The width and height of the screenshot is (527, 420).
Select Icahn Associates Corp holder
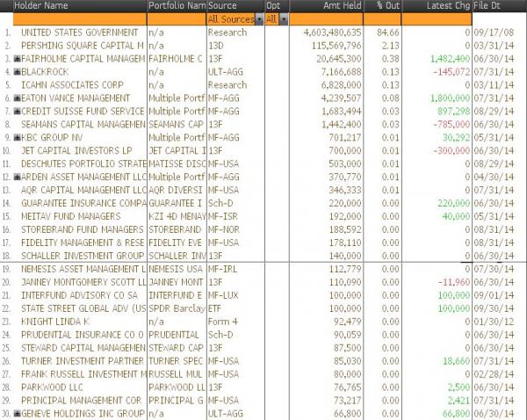pyautogui.click(x=72, y=85)
